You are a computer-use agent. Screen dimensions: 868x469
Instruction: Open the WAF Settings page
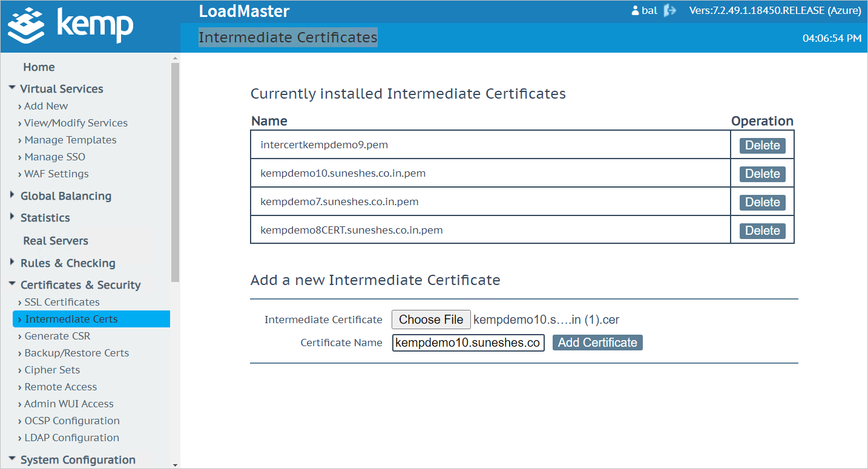coord(56,173)
